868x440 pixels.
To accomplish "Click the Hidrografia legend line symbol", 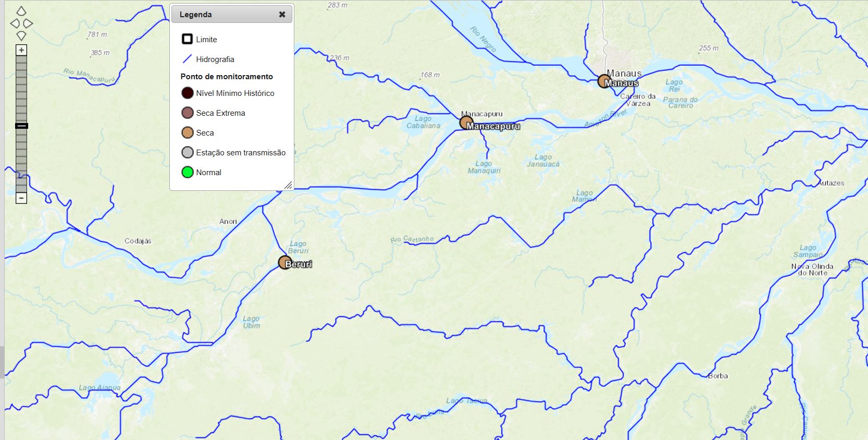I will (x=188, y=59).
